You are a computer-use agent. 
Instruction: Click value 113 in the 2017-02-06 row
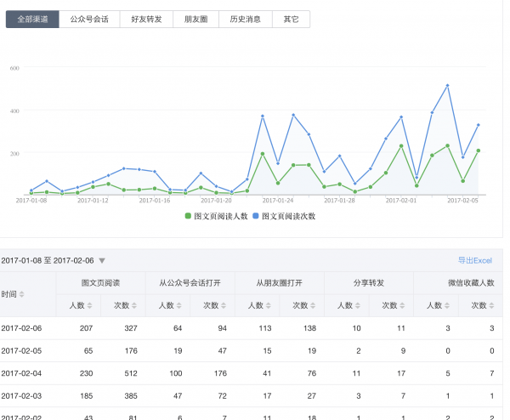click(265, 328)
